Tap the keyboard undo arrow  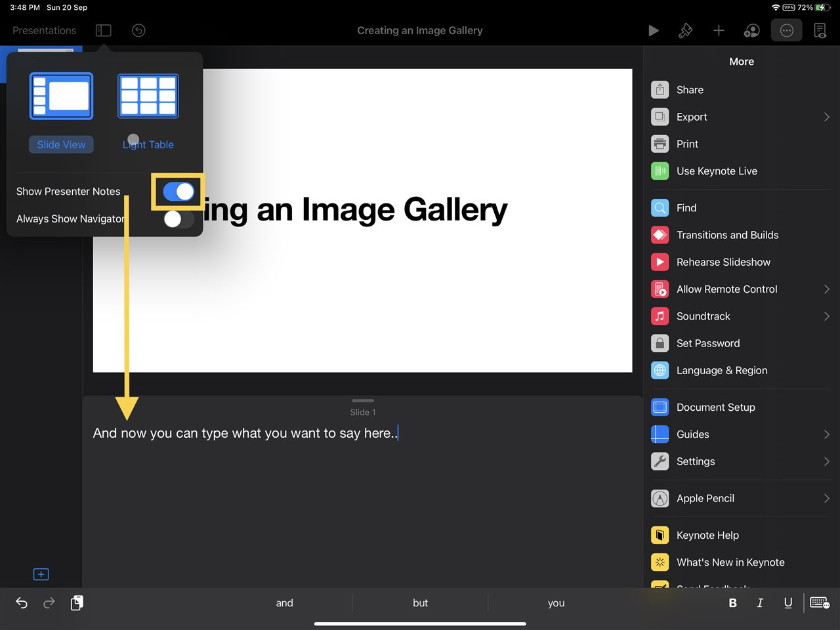click(x=22, y=603)
